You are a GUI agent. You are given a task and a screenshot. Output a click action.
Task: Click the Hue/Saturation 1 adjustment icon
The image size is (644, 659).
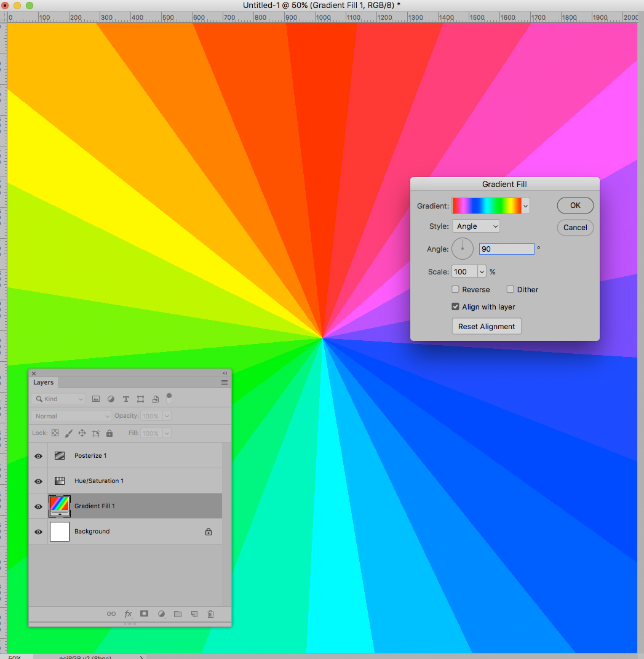pyautogui.click(x=60, y=481)
